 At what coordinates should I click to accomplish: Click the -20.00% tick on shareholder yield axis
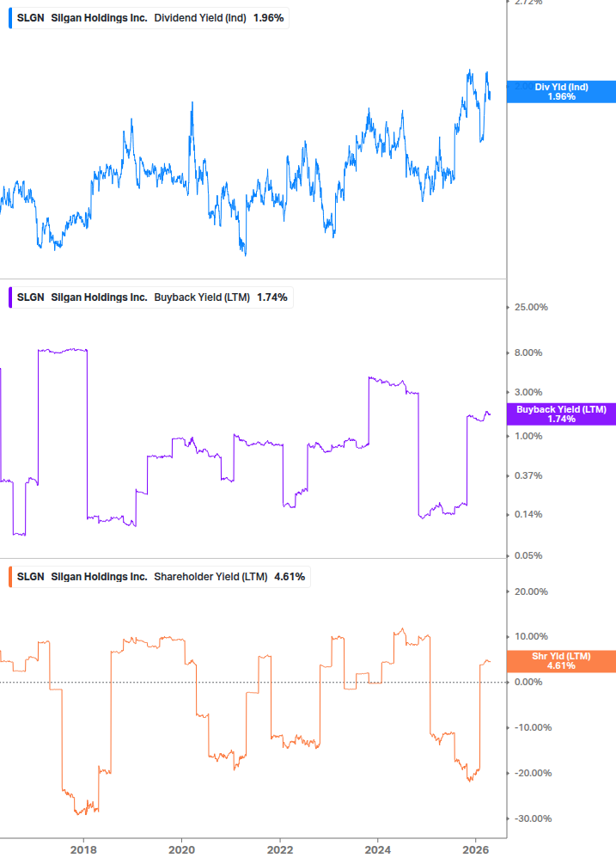click(533, 773)
